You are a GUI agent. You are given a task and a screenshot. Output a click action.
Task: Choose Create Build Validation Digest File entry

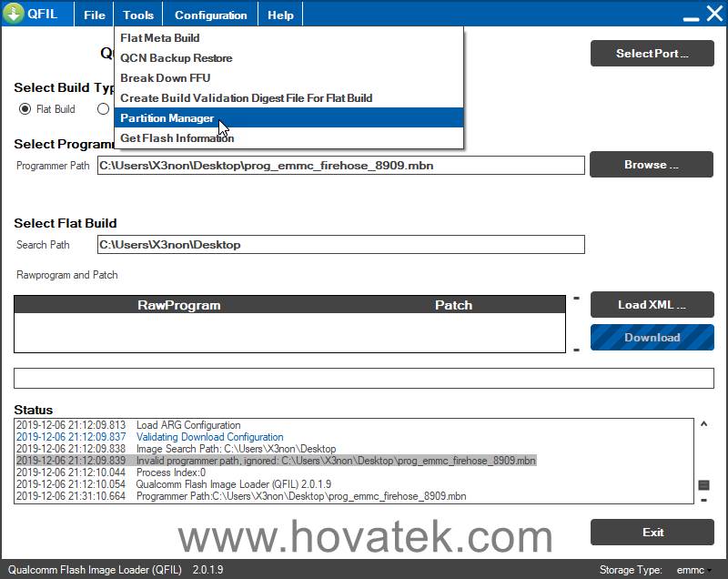288,98
